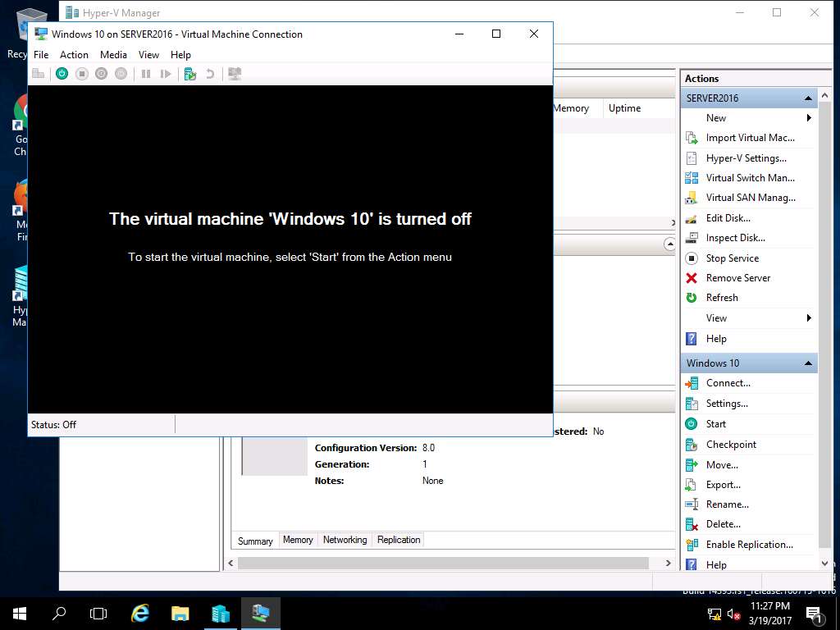Screen dimensions: 840x630
Task: Open the Help menu in VM Connection
Action: [x=180, y=55]
